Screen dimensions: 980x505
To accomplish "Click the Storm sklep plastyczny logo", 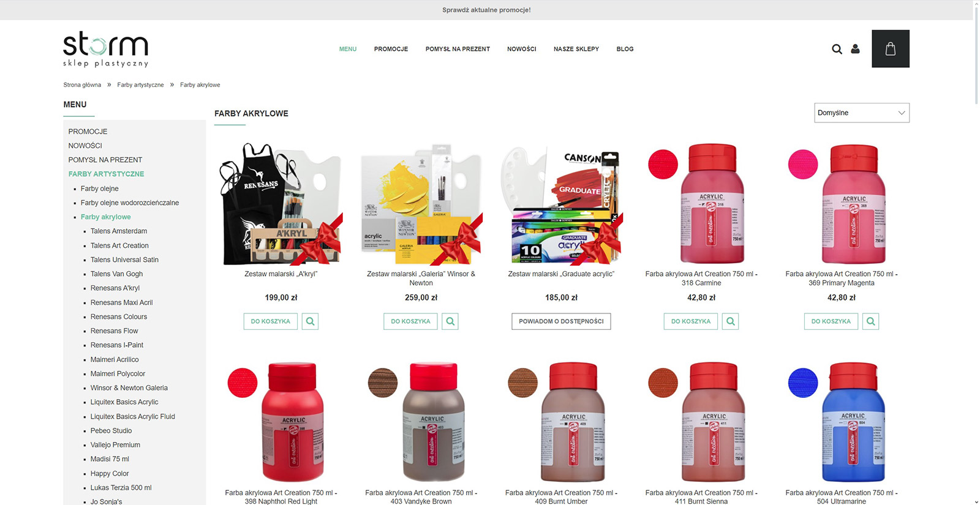I will 106,49.
